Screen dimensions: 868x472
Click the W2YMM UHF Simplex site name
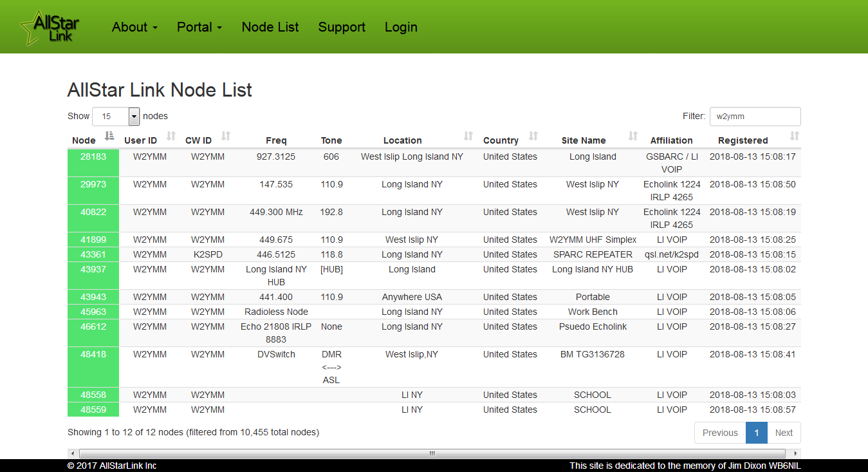pos(593,240)
